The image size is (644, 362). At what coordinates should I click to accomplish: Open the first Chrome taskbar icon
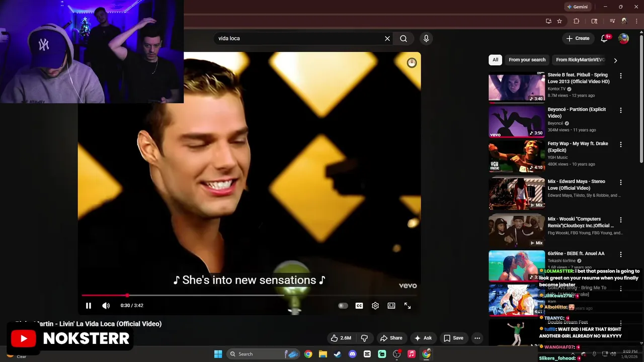308,354
